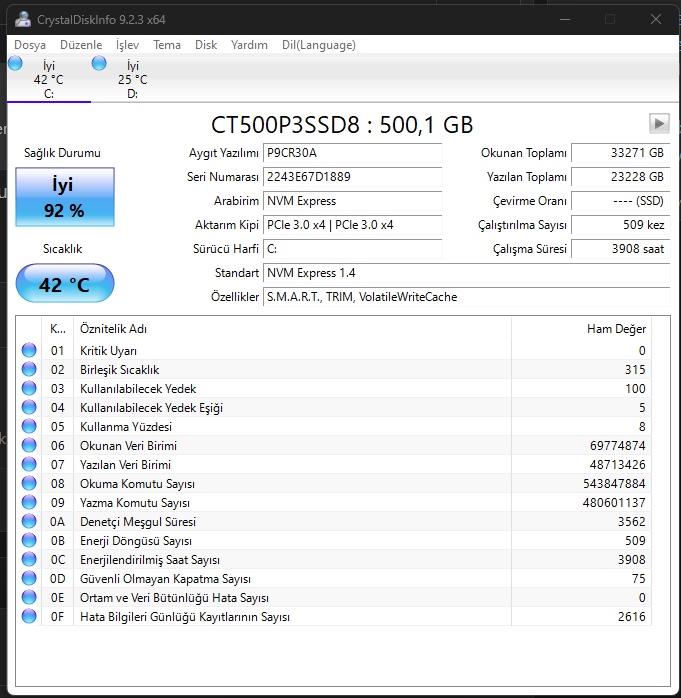
Task: Click status orb for Birleşik Sıcaklık row
Action: tap(29, 369)
